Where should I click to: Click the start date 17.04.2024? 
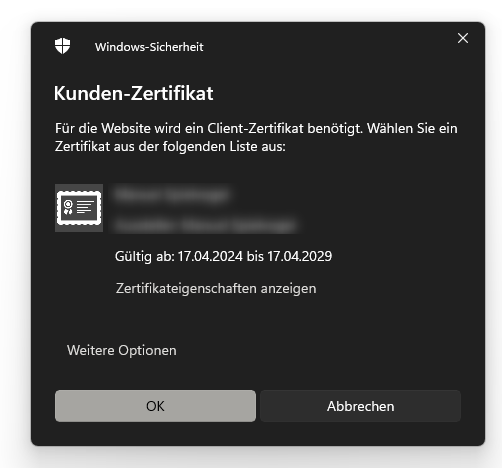coord(210,256)
